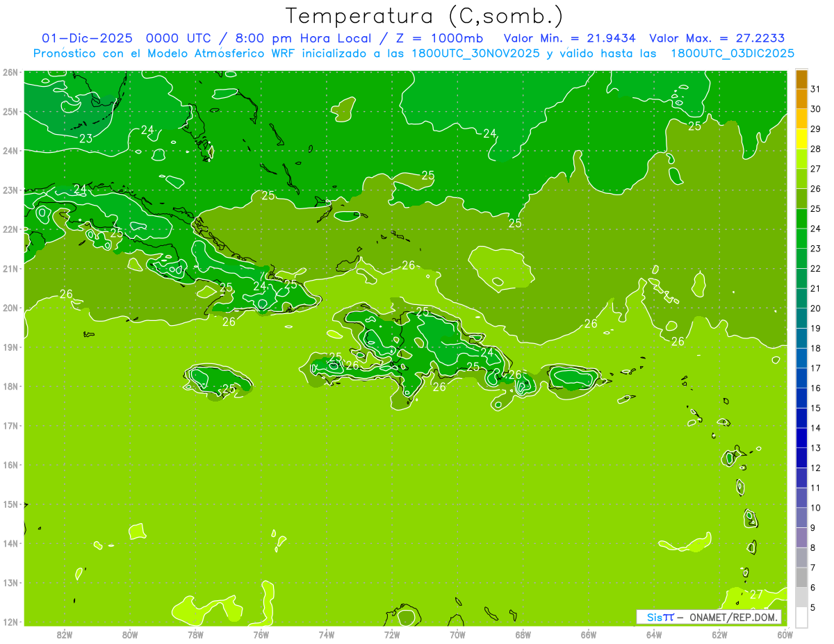Select the "Z = 1000mb" level text

(439, 38)
